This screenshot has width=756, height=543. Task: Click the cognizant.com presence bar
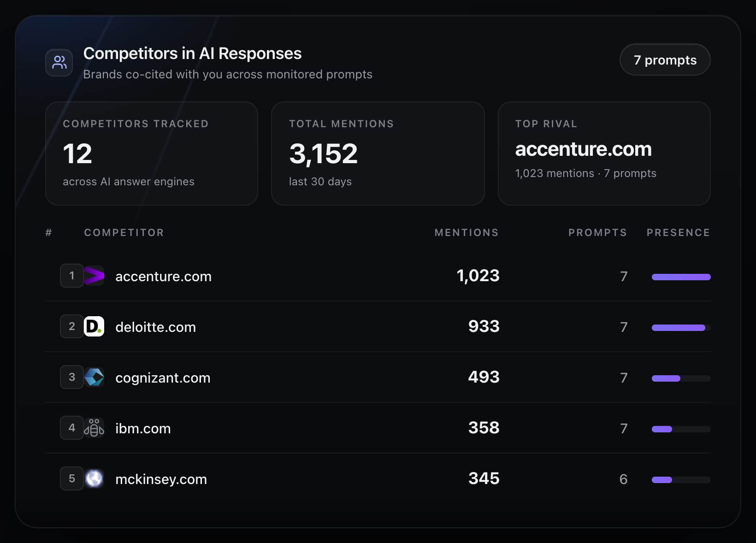(x=681, y=378)
